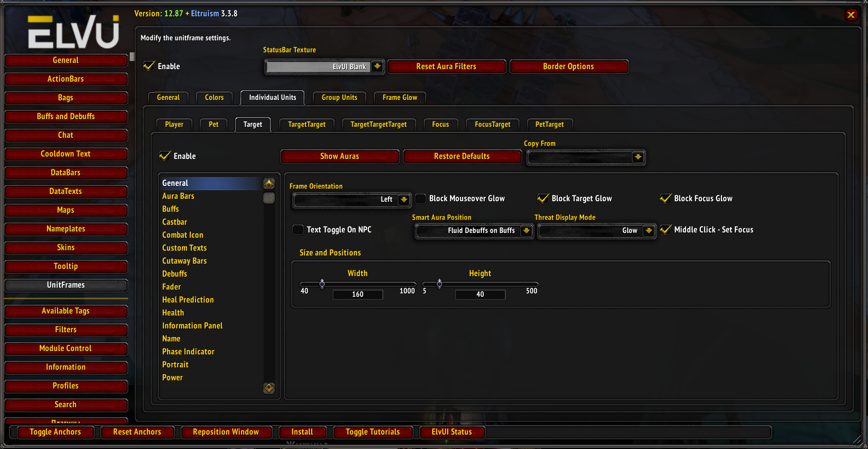The width and height of the screenshot is (868, 449).
Task: Click the Width slider handle
Action: (322, 284)
